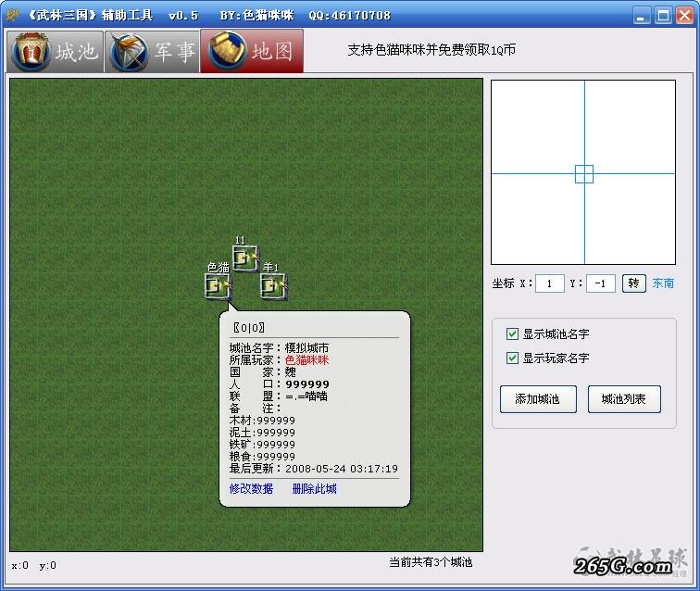Click the minimap crosshair center square
Viewport: 700px width, 591px height.
pyautogui.click(x=584, y=174)
